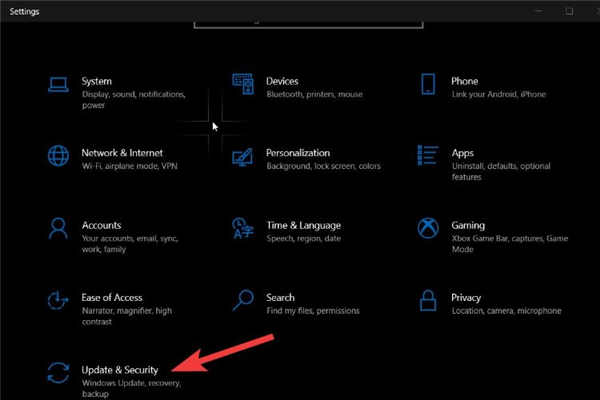Click the Personalization paintbrush icon

(242, 156)
